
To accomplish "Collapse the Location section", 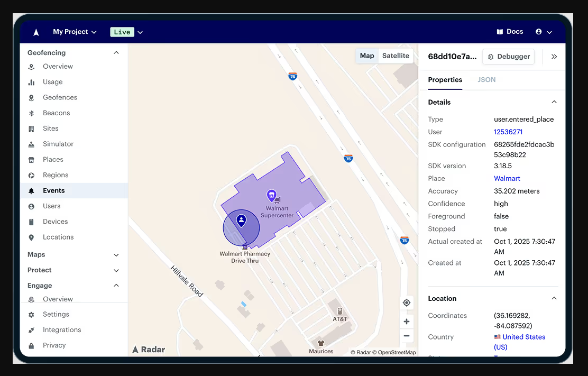I will pyautogui.click(x=554, y=298).
